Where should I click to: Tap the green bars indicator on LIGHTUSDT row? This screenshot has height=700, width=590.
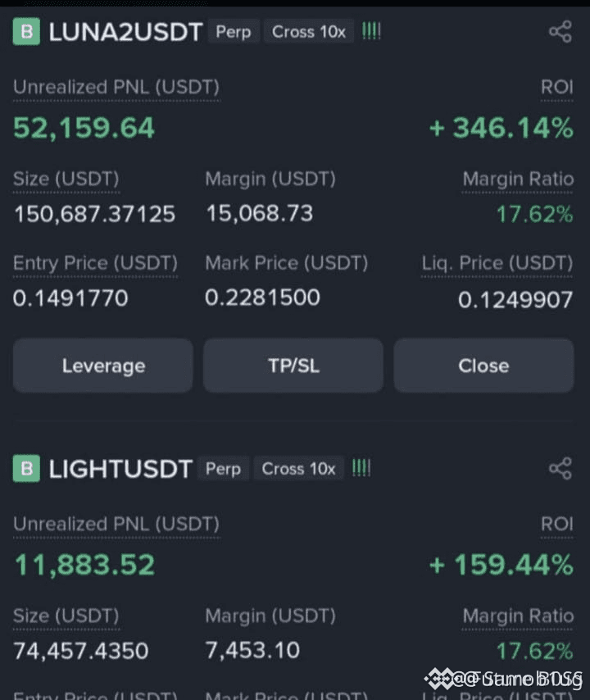click(x=361, y=468)
